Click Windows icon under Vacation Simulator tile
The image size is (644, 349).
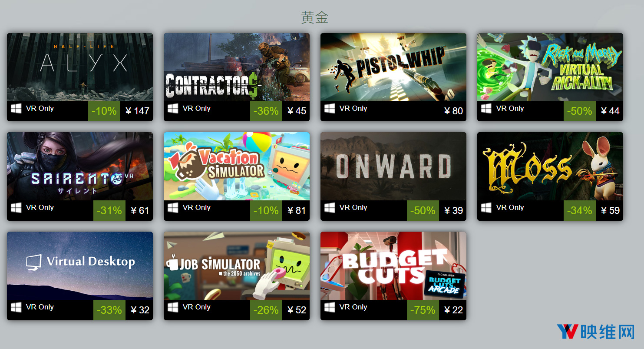(173, 208)
